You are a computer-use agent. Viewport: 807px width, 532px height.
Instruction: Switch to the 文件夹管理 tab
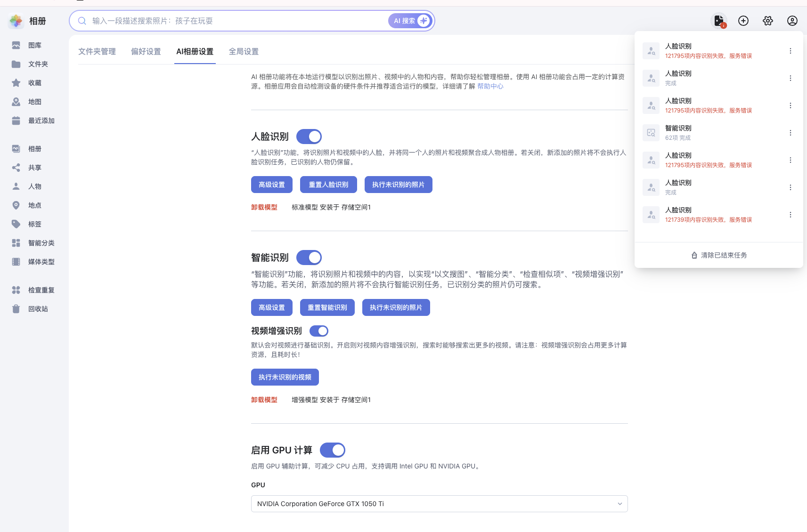[97, 51]
